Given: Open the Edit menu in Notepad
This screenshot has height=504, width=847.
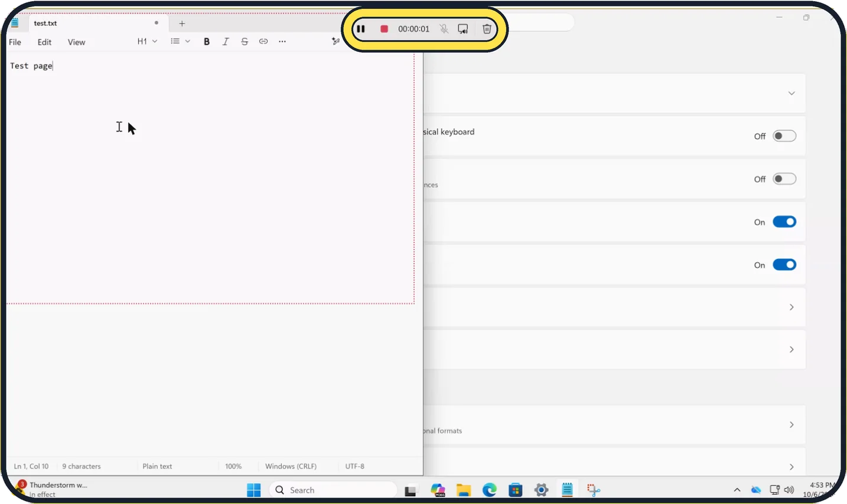Looking at the screenshot, I should [x=44, y=42].
